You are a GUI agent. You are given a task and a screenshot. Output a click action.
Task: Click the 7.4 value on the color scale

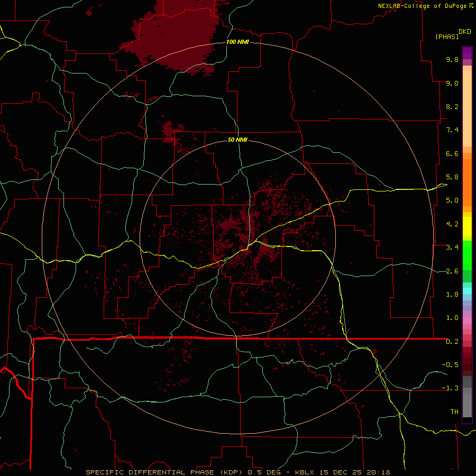[x=452, y=130]
